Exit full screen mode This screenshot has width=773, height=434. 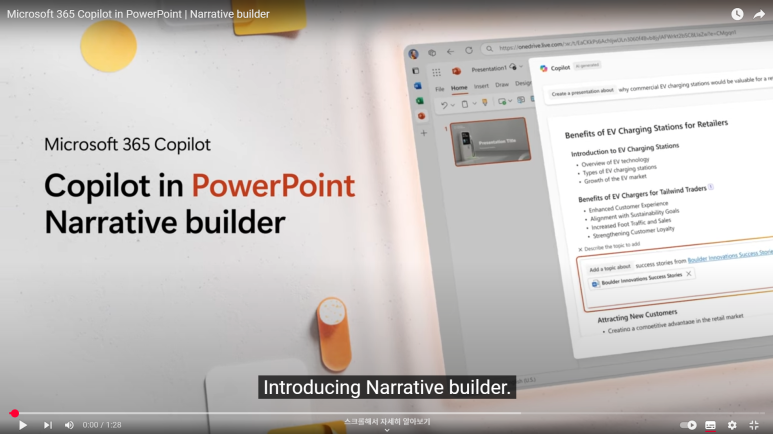pyautogui.click(x=754, y=425)
